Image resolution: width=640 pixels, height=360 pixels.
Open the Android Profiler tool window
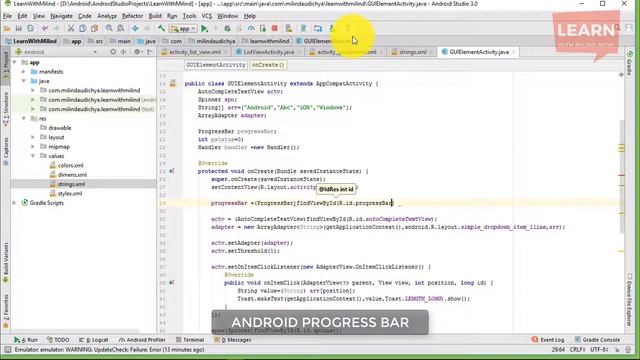142,340
